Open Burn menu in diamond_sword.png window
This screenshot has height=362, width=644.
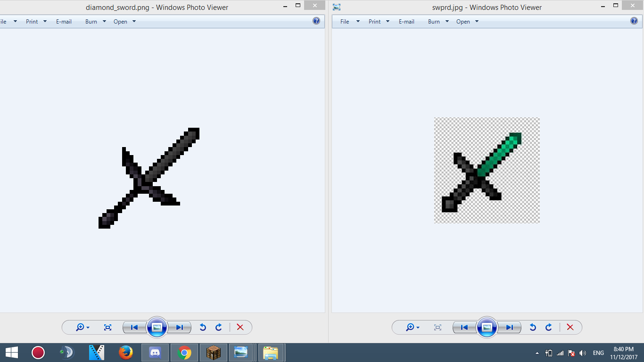coord(91,22)
